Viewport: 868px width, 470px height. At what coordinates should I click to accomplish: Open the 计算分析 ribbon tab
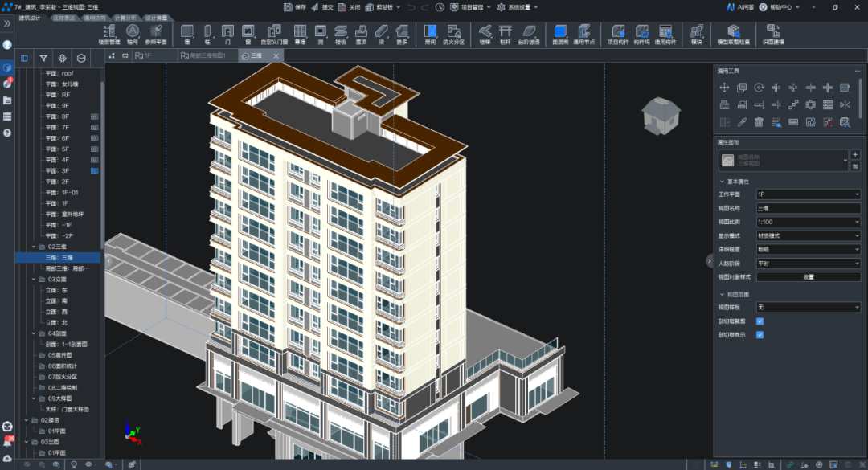[125, 17]
